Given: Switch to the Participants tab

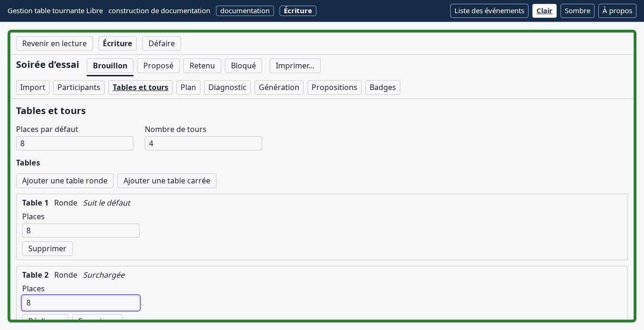Looking at the screenshot, I should coord(79,87).
